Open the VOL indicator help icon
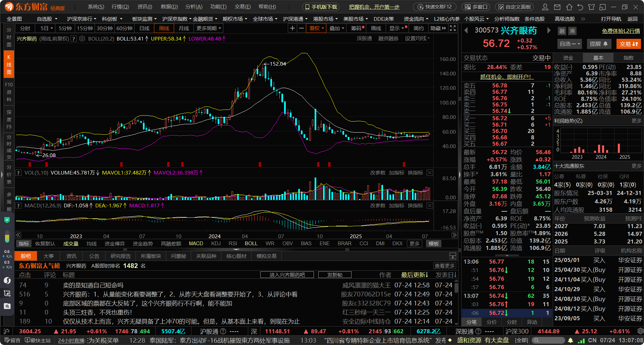The height and width of the screenshot is (345, 644). 18,173
